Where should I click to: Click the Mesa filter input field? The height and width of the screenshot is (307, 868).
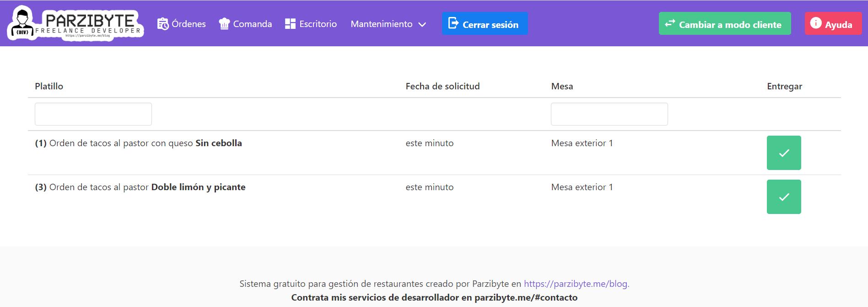click(x=609, y=114)
